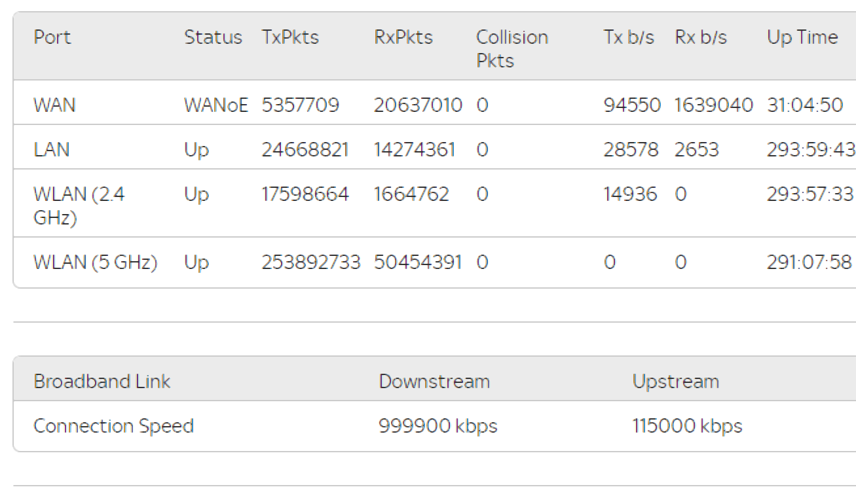The width and height of the screenshot is (856, 504).
Task: Click the Broadband Link header
Action: point(102,382)
